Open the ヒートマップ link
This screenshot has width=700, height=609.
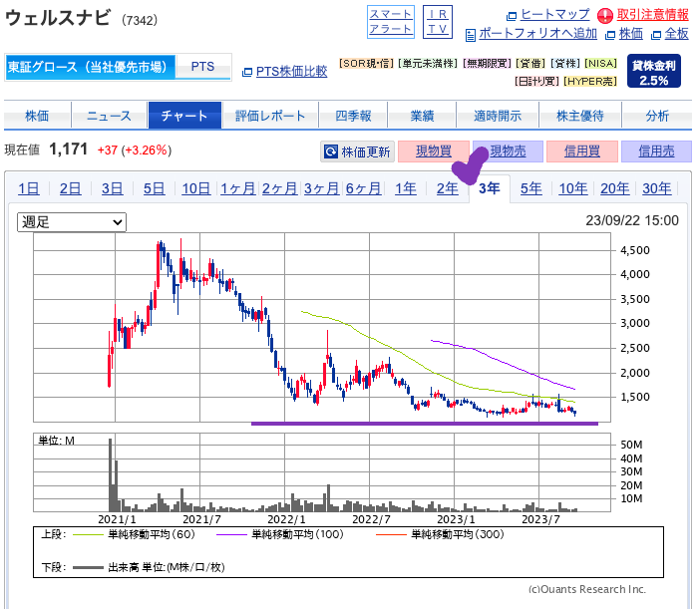(554, 15)
